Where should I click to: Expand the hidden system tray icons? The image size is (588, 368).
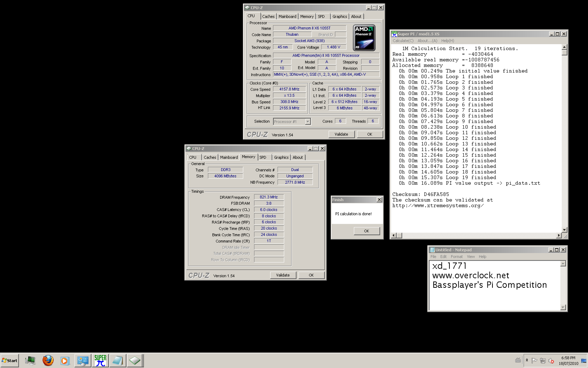(x=527, y=361)
